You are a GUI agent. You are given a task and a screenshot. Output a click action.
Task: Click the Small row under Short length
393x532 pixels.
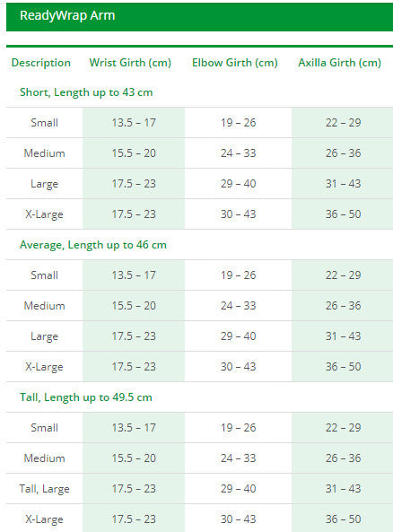(x=199, y=123)
